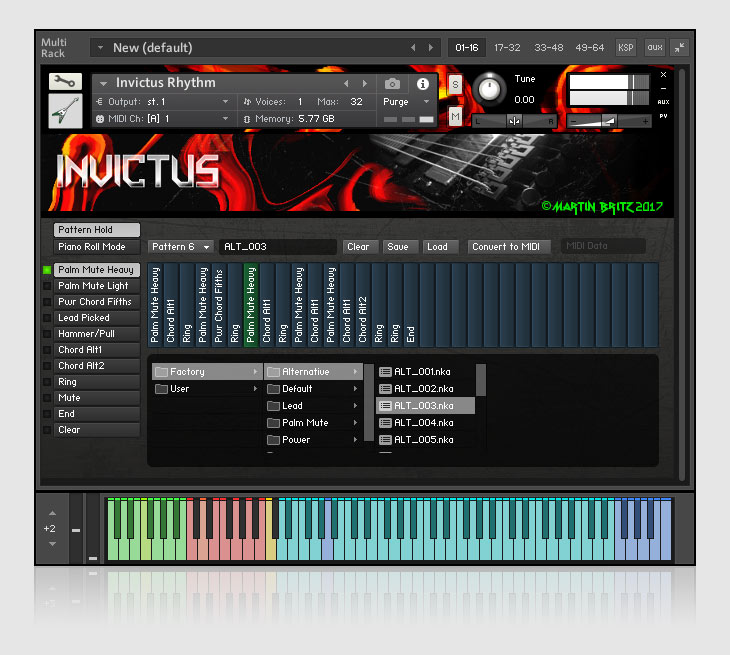This screenshot has width=730, height=655.
Task: Click the ALT_002.nka file icon
Action: pyautogui.click(x=385, y=388)
